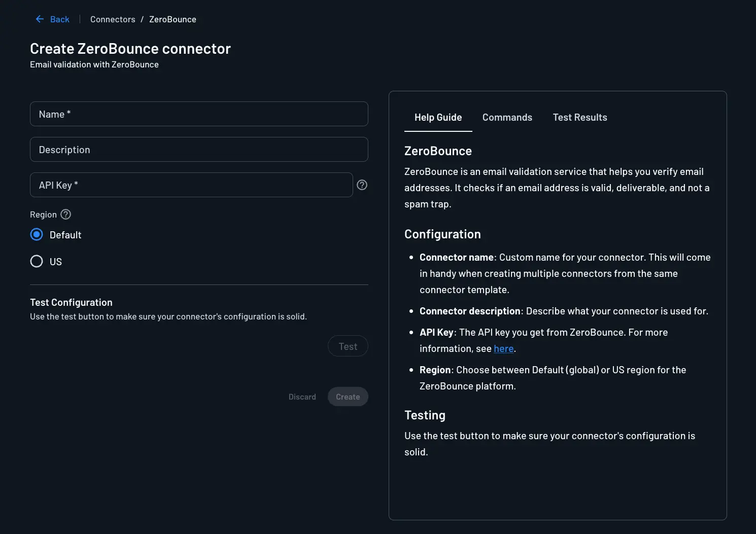Follow the 'here' link for API key info
The height and width of the screenshot is (534, 756).
tap(504, 348)
